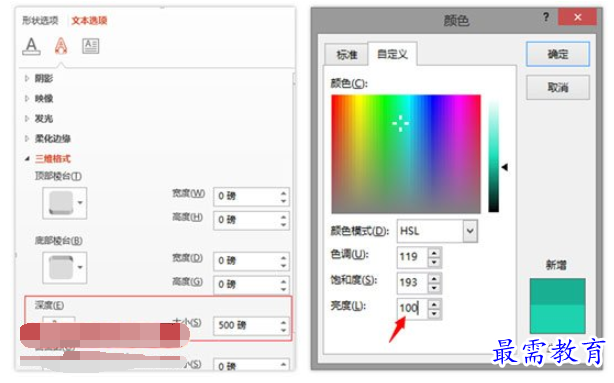
Task: Click 取消 in the color dialog
Action: (x=558, y=87)
